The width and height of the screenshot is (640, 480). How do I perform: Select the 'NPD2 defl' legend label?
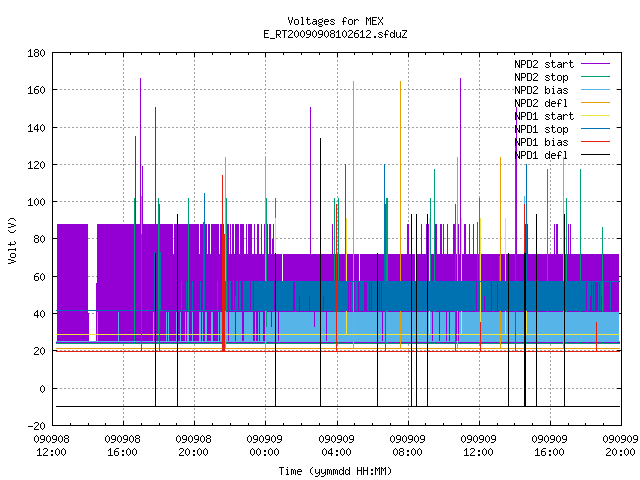point(541,103)
